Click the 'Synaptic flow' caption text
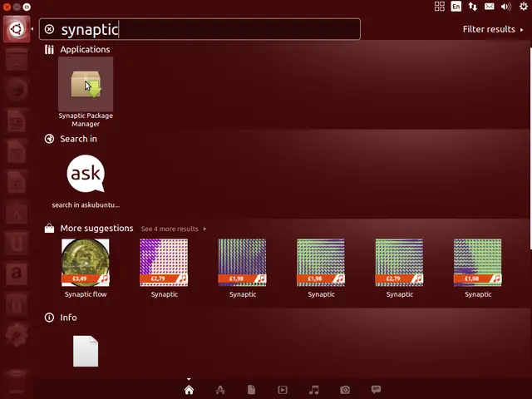The width and height of the screenshot is (532, 399). click(x=86, y=294)
